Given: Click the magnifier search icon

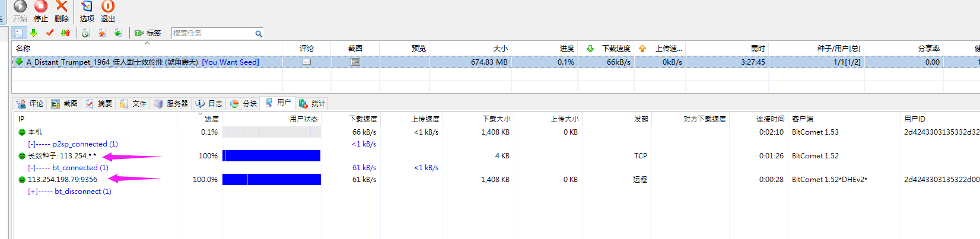Looking at the screenshot, I should click(x=259, y=34).
